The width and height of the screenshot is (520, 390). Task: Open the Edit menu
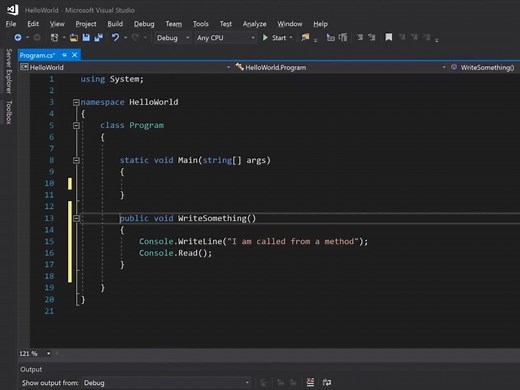point(33,24)
